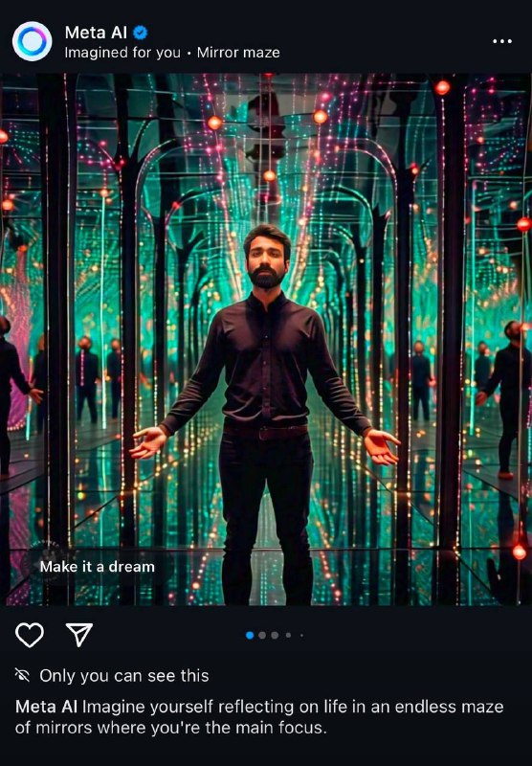Select the 'Mirror maze' label
532x766 pixels.
(238, 53)
